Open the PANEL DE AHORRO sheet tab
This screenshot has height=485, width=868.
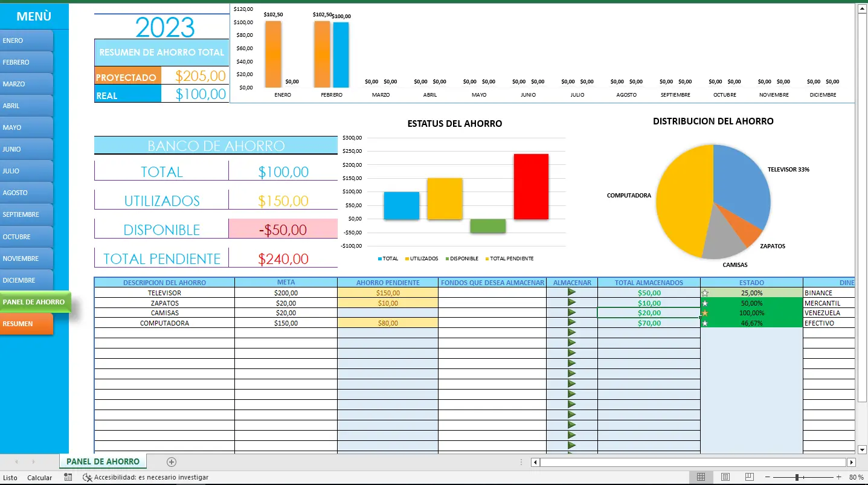tap(103, 461)
